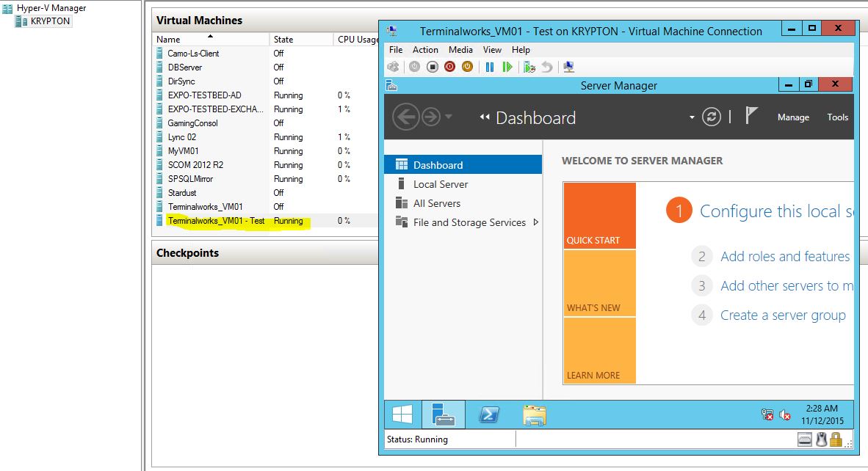Create a checkpoint from the toolbar
Image resolution: width=868 pixels, height=471 pixels.
(x=529, y=67)
